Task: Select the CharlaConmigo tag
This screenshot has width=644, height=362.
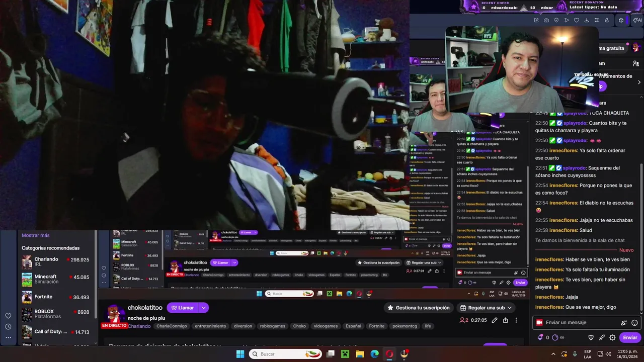Action: point(172,326)
